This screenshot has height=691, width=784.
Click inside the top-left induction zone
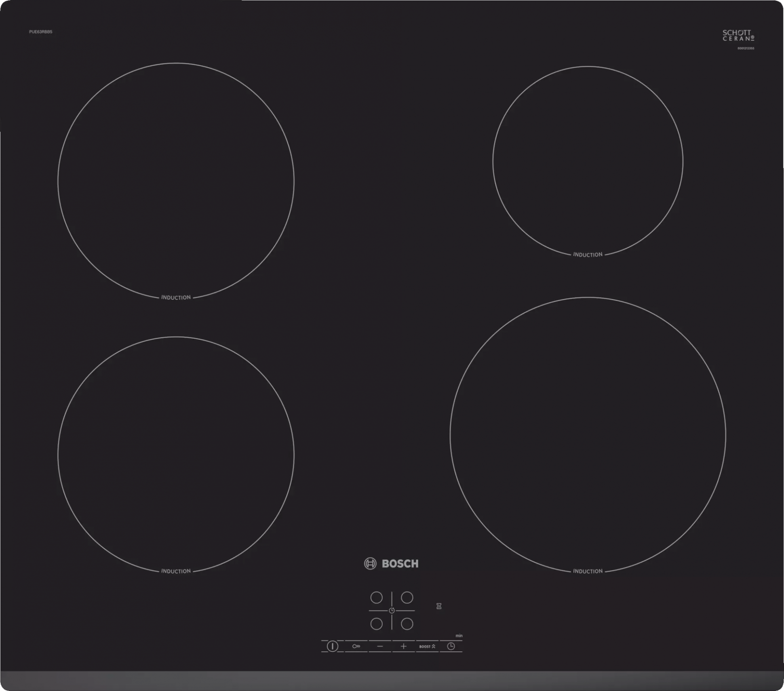click(x=176, y=181)
